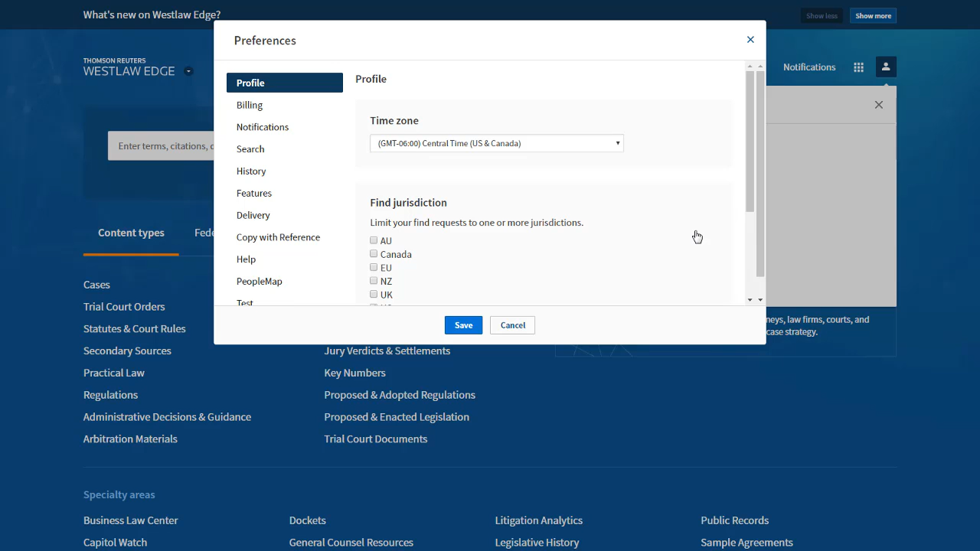Image resolution: width=980 pixels, height=551 pixels.
Task: Open the apps grid icon
Action: point(858,67)
